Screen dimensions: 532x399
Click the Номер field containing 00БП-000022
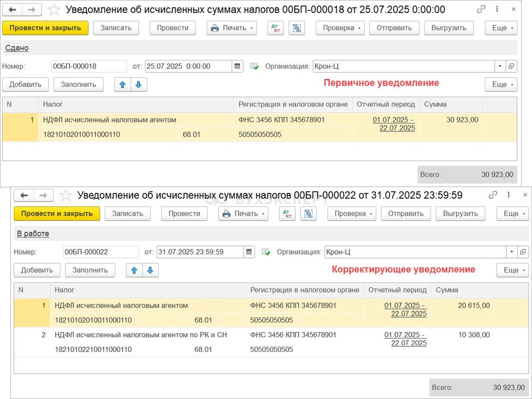(100, 252)
